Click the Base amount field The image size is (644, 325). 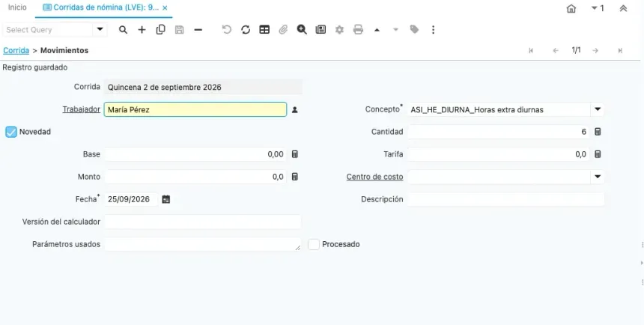(195, 154)
